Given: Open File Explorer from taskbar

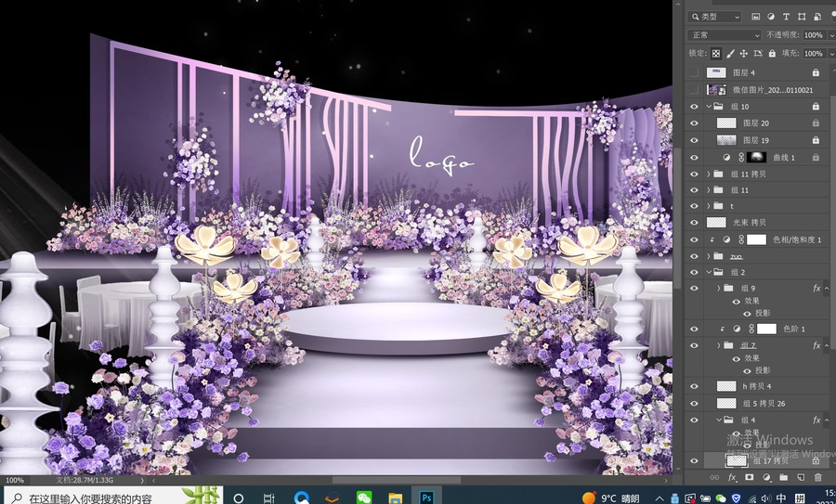Looking at the screenshot, I should [x=395, y=498].
